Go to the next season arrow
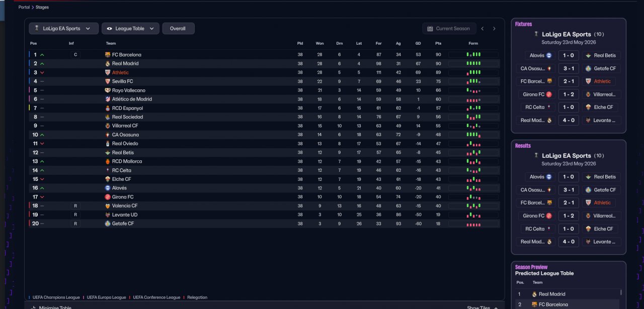 494,29
